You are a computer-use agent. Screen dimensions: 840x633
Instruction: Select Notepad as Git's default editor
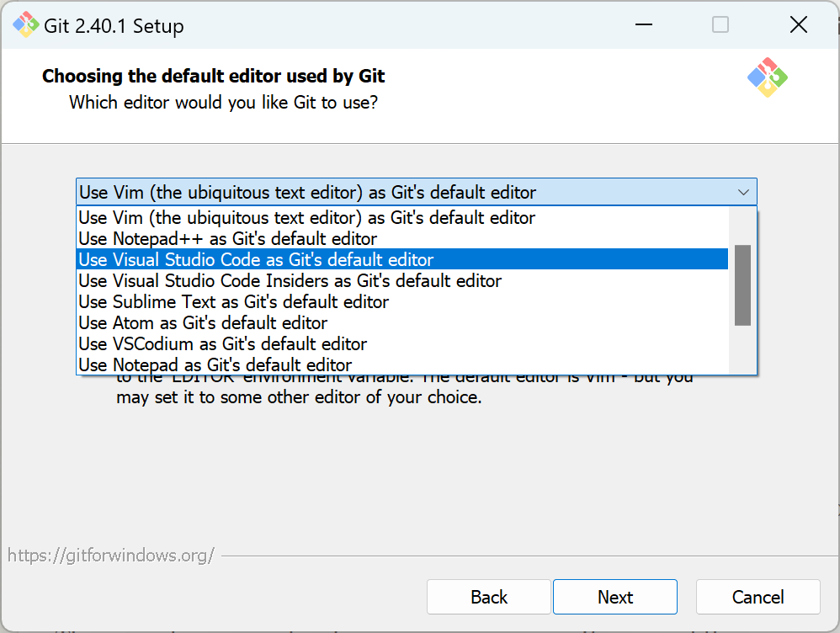click(x=402, y=364)
